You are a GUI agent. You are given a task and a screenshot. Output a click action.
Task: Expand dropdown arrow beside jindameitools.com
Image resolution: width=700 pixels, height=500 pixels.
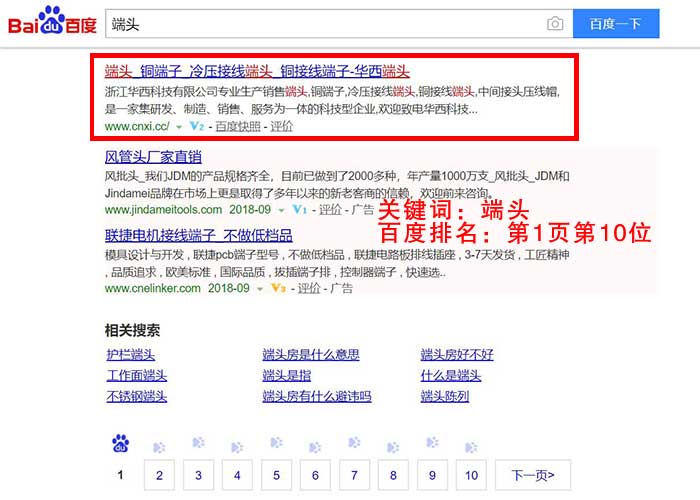pos(281,210)
